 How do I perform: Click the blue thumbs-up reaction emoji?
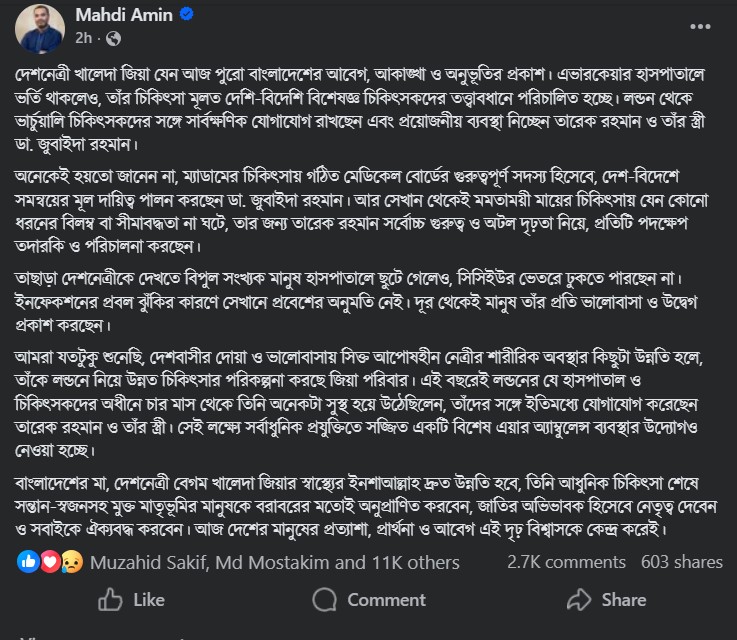[28, 563]
